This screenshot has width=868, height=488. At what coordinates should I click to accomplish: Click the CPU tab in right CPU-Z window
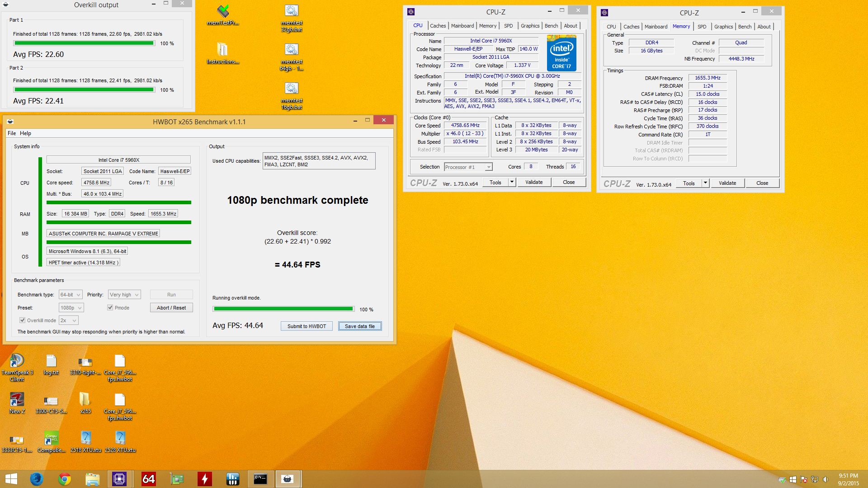pyautogui.click(x=611, y=27)
